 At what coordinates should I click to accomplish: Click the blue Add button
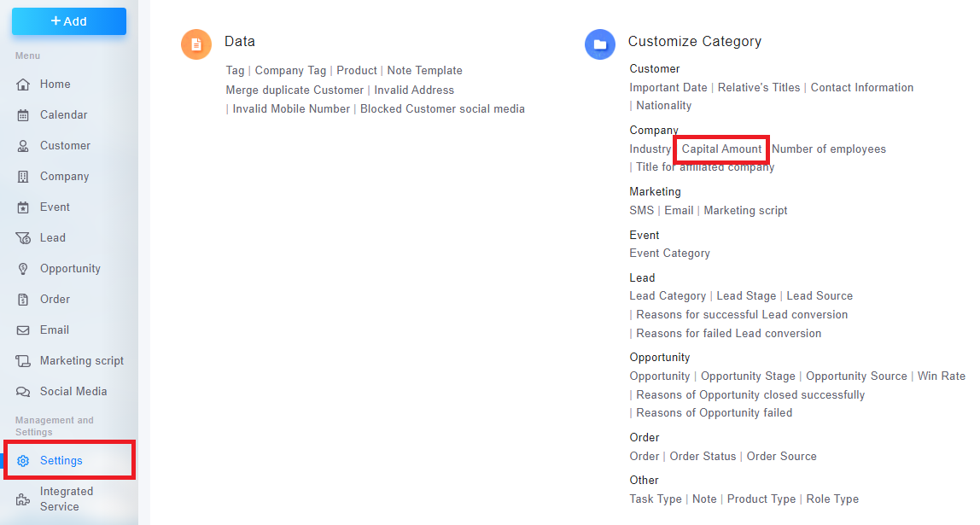69,21
